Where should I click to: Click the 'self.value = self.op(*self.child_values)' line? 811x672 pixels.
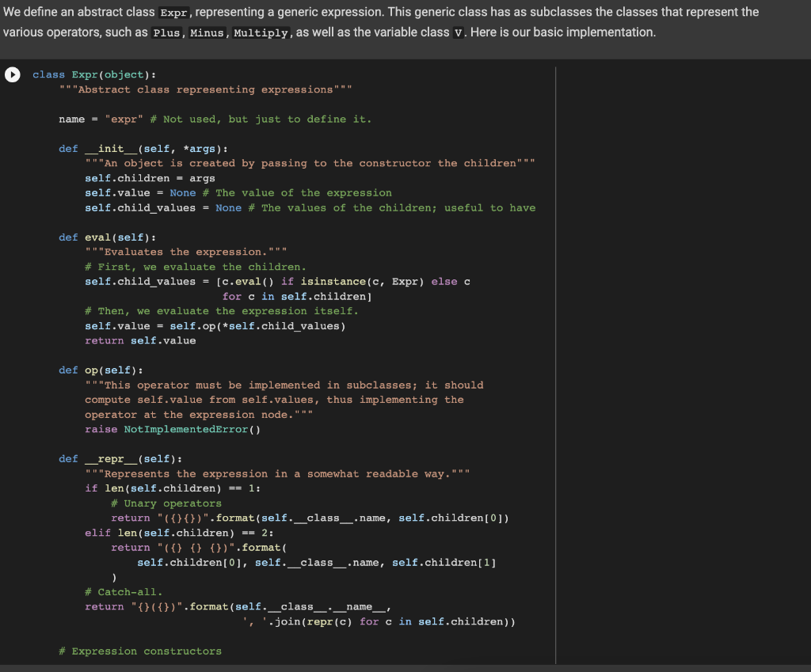(x=215, y=326)
